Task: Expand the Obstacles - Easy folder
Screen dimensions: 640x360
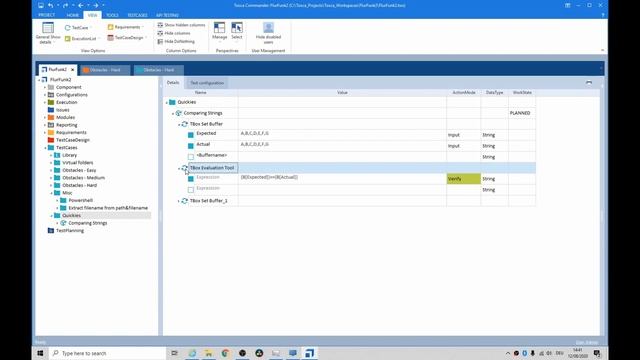Action: [51, 170]
